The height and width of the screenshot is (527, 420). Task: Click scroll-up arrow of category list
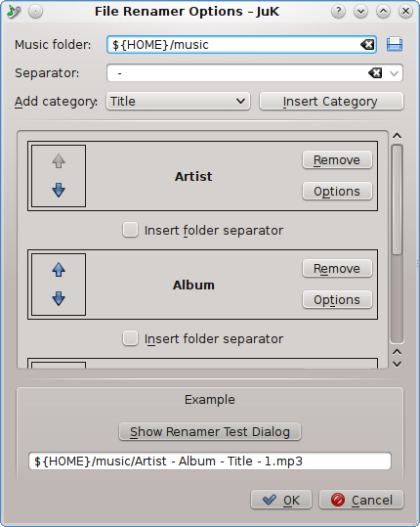pos(398,136)
